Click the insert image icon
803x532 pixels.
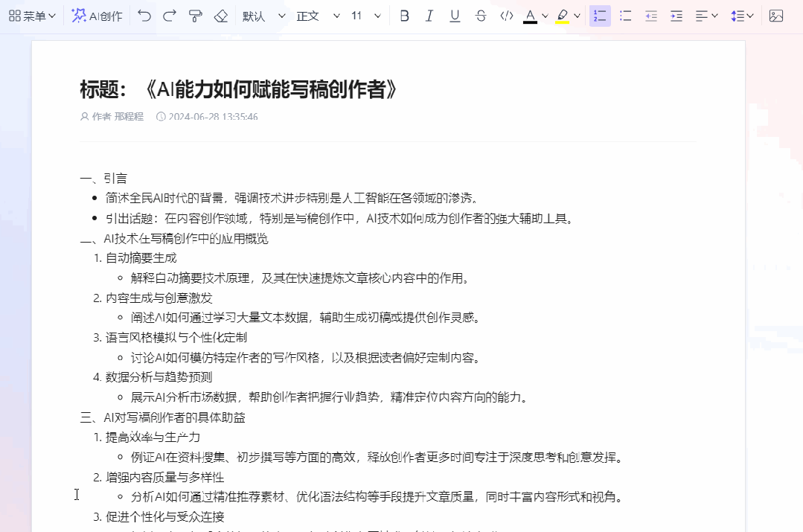[x=776, y=16]
